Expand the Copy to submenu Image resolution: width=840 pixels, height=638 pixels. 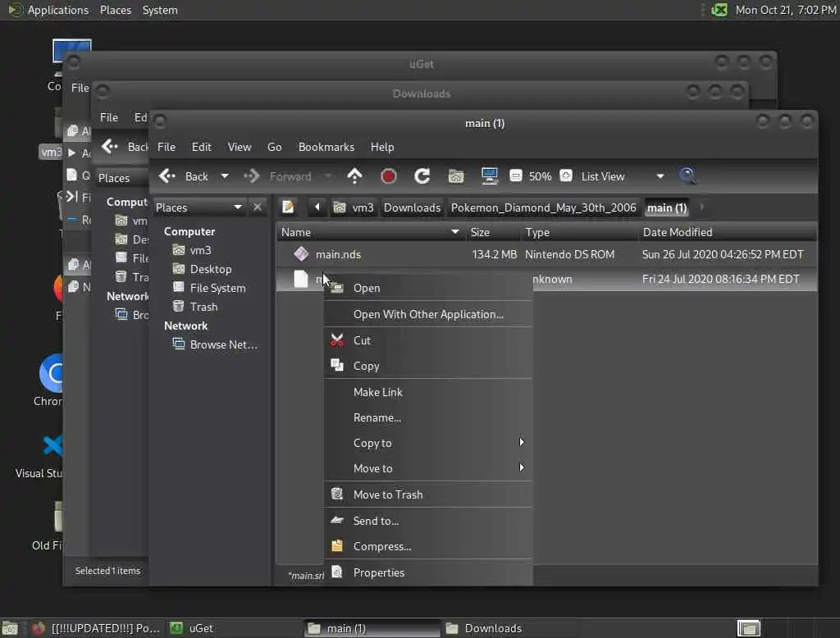[x=428, y=443]
